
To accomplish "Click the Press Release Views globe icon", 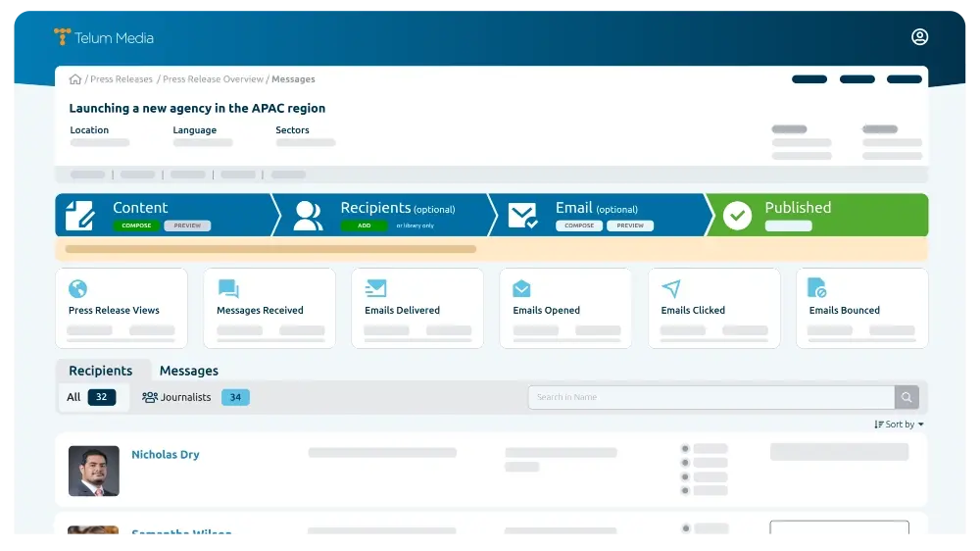I will pos(77,289).
